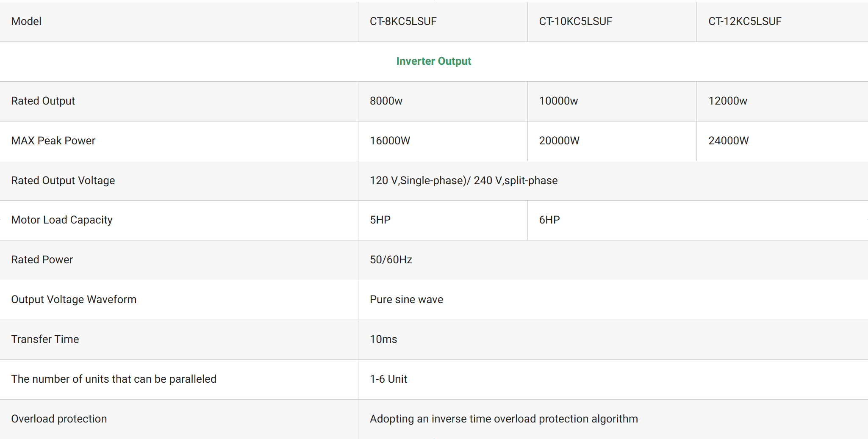Click the inverse time overload protection description
The width and height of the screenshot is (868, 439).
pos(504,419)
